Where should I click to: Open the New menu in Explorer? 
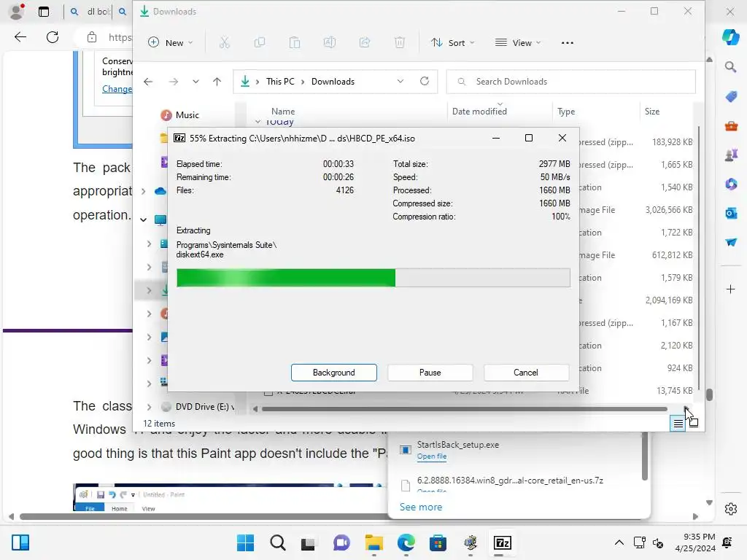[x=171, y=43]
